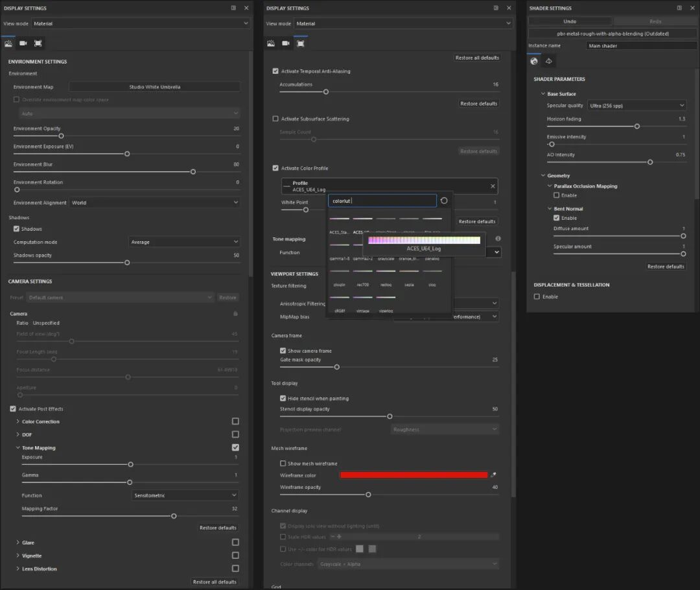Toggle Activate Temporal Anti-Aliasing

tap(275, 71)
